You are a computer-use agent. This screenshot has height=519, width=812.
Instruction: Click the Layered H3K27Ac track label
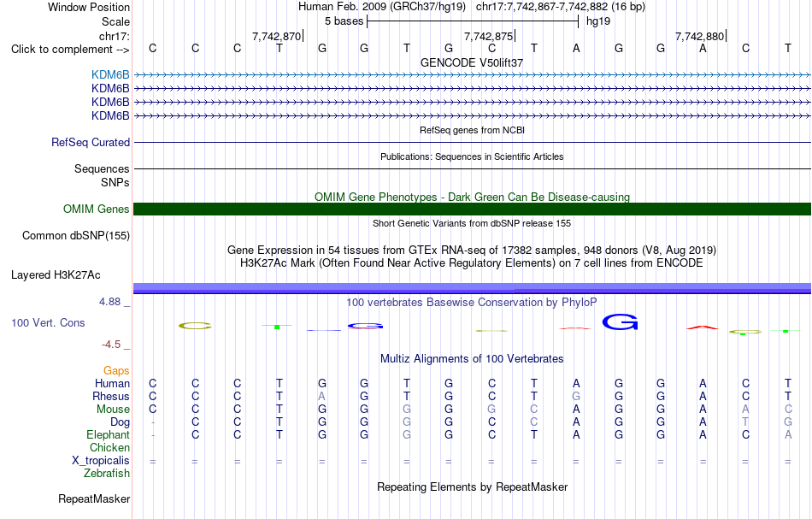tap(56, 275)
